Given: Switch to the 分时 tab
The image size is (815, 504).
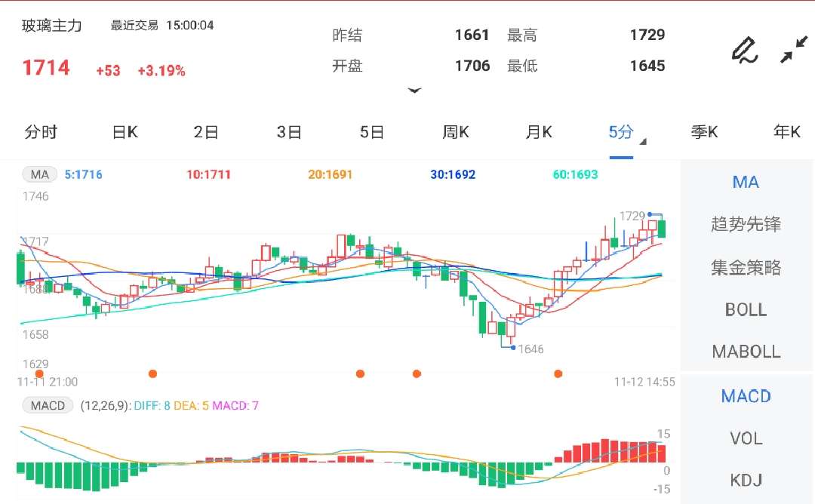Looking at the screenshot, I should point(42,131).
